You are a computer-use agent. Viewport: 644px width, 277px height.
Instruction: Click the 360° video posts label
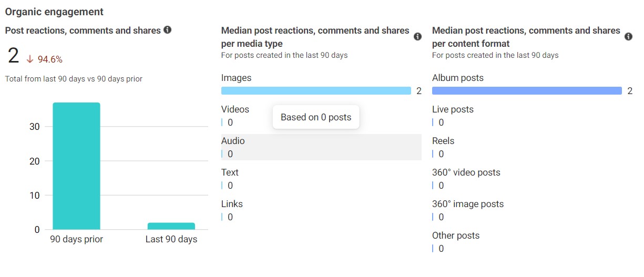[x=466, y=172]
